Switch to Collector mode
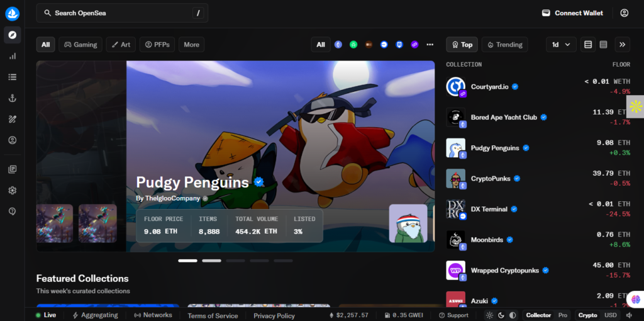This screenshot has height=321, width=644. (538, 315)
